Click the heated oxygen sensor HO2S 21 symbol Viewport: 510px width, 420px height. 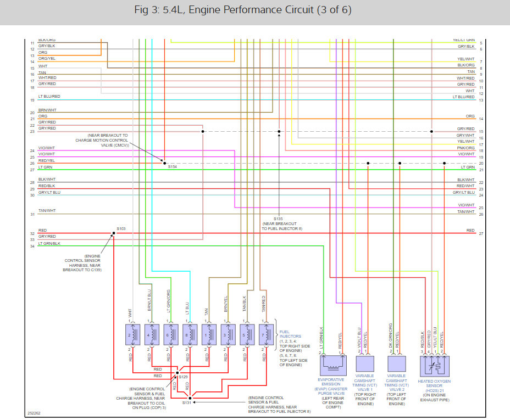(x=435, y=366)
